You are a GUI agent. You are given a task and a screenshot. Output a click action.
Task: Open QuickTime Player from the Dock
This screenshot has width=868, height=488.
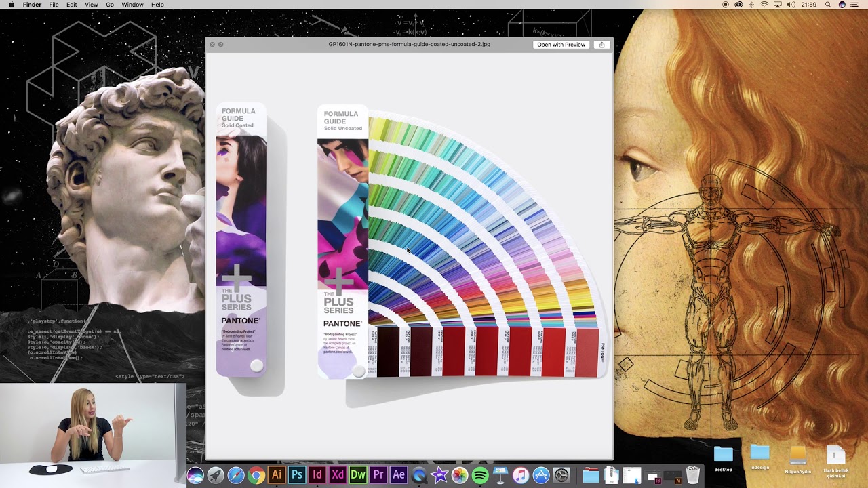pos(419,475)
